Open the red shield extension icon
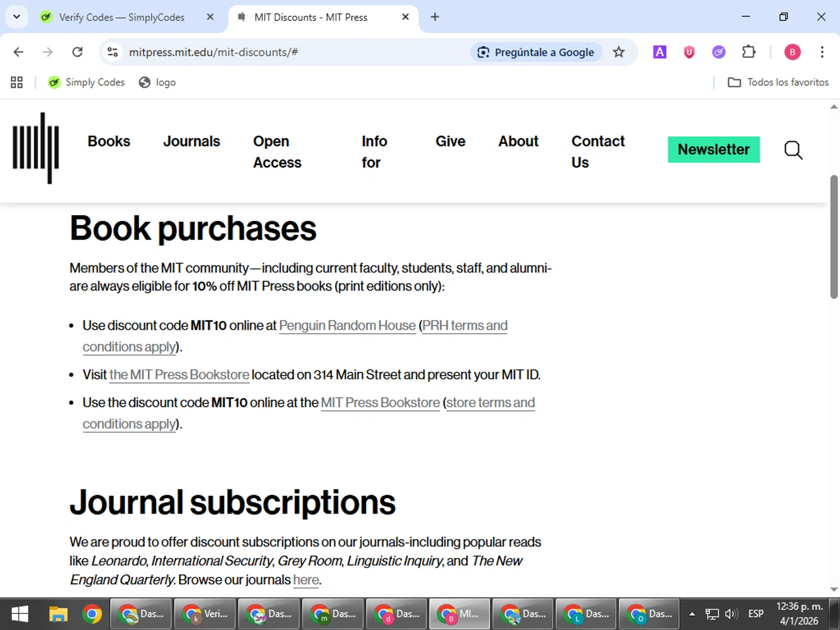This screenshot has height=630, width=840. pos(689,52)
